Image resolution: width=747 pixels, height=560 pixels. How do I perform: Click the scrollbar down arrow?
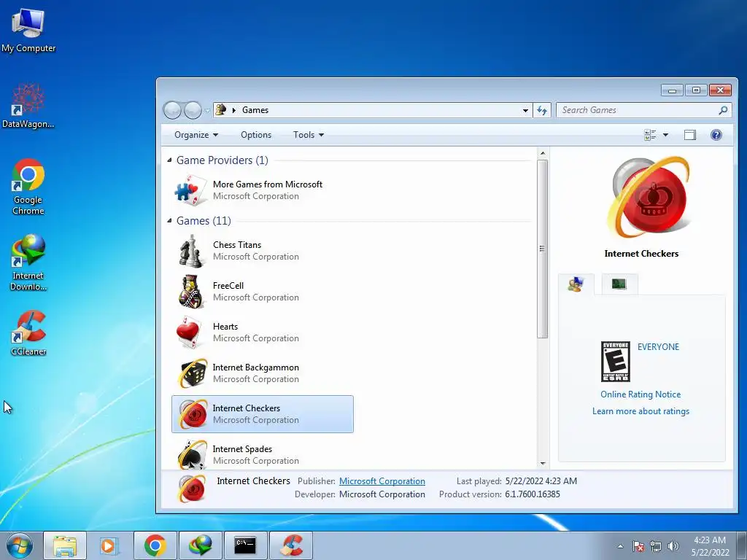[x=542, y=463]
